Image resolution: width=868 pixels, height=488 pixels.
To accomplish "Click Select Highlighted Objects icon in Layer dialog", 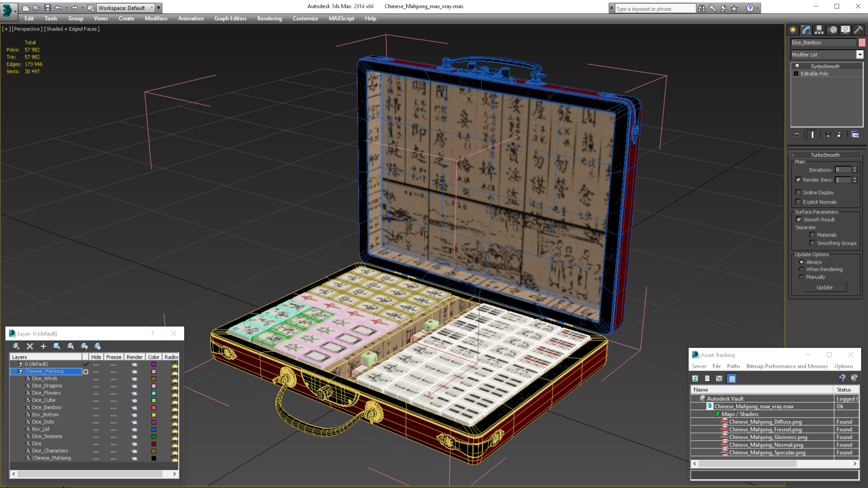I will click(57, 346).
